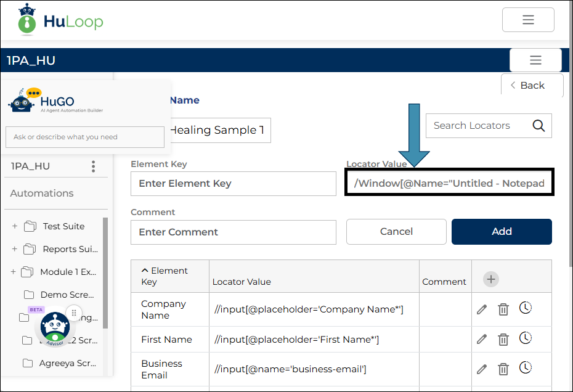Click the 1PA_HU project title in blue bar

pyautogui.click(x=31, y=60)
